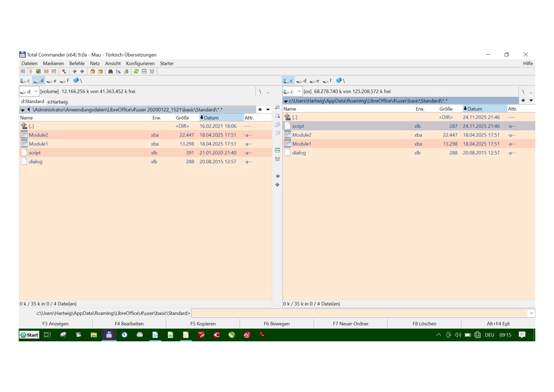This screenshot has height=392, width=554.
Task: Click the vertical bar Edit file icon
Action: point(277,116)
